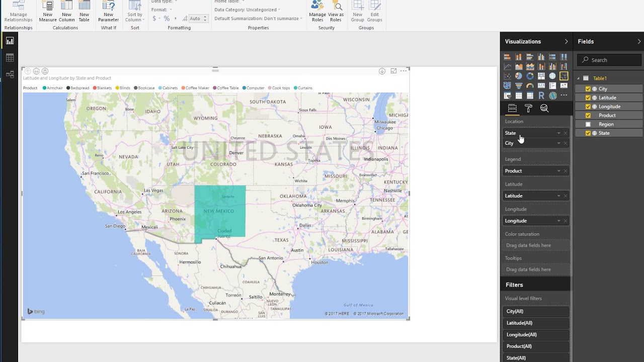Select the Slicer visualization

(x=507, y=95)
